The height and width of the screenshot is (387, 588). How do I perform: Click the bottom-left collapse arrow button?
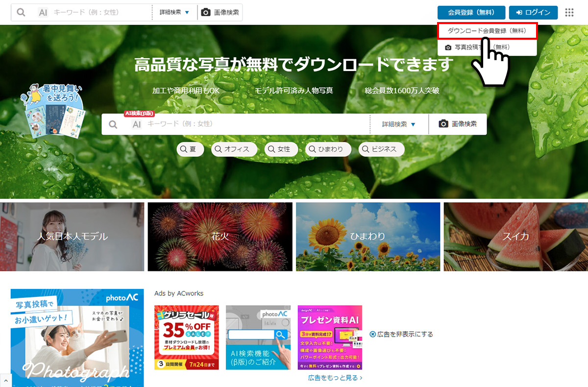pyautogui.click(x=6, y=380)
